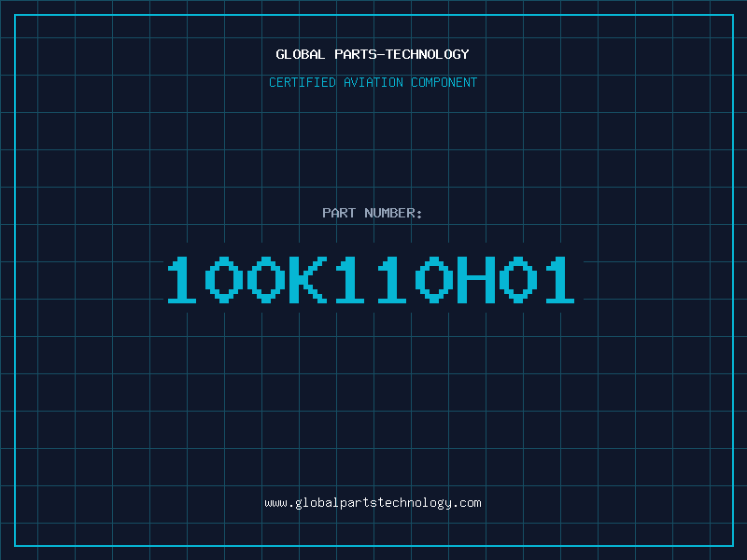Open the www.globalpartstechnology.com link
Viewport: 747px width, 560px height.
tap(373, 503)
